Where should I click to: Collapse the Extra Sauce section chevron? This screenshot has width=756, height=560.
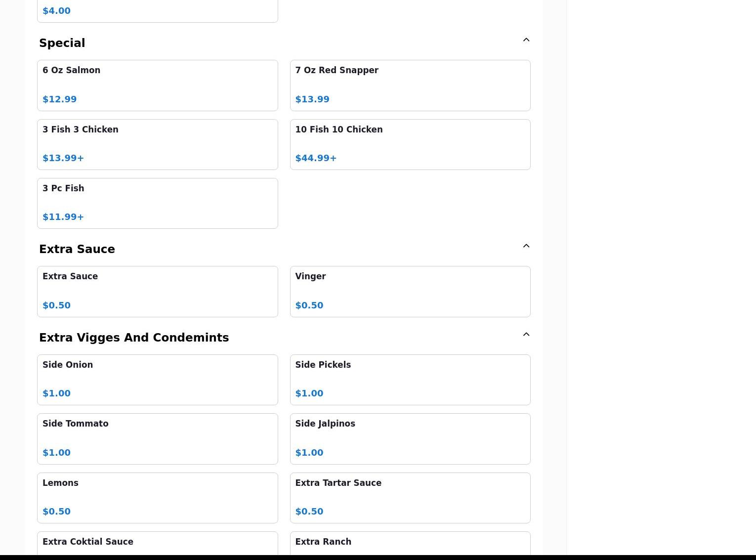click(x=526, y=246)
